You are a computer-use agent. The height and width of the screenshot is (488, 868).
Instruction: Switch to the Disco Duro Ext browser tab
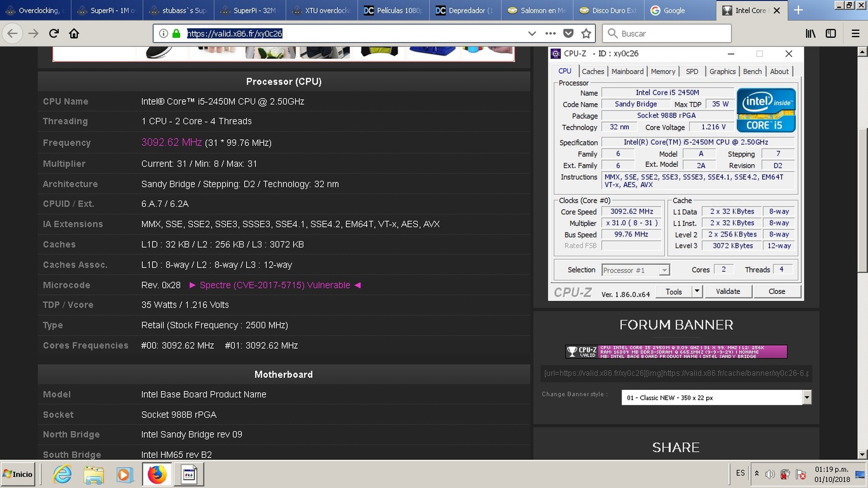609,10
